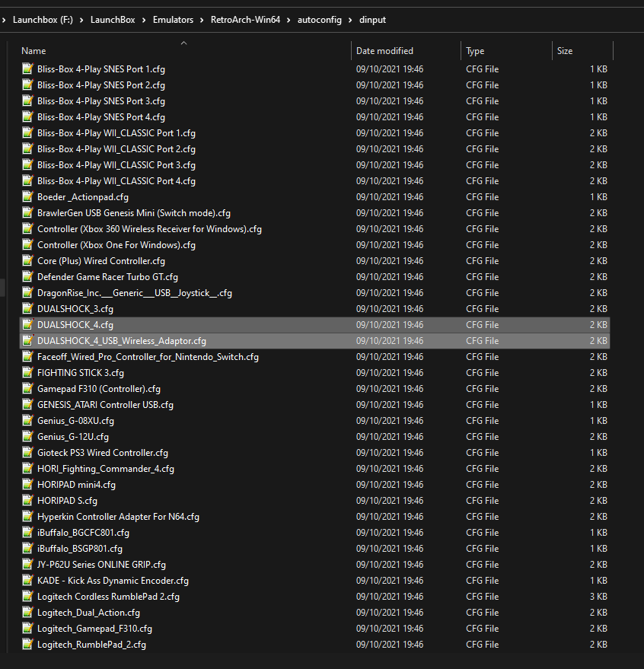Select Bliss-Box 4-Play WII_CLASSIC Port 3.cfg filename
Image resolution: width=644 pixels, height=669 pixels.
coord(116,164)
